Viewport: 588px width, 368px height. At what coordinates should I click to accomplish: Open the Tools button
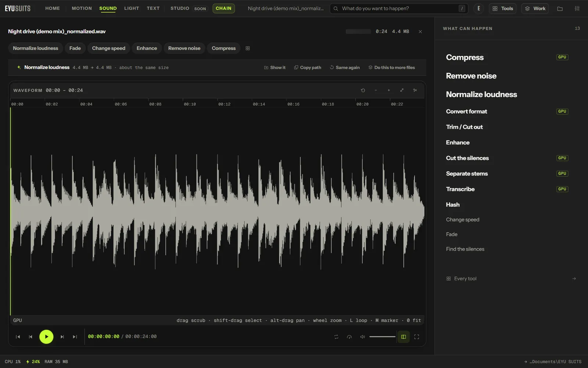coord(503,8)
